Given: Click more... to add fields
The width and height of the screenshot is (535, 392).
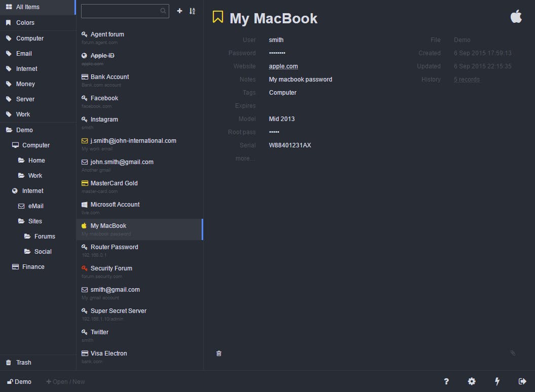Looking at the screenshot, I should (245, 159).
